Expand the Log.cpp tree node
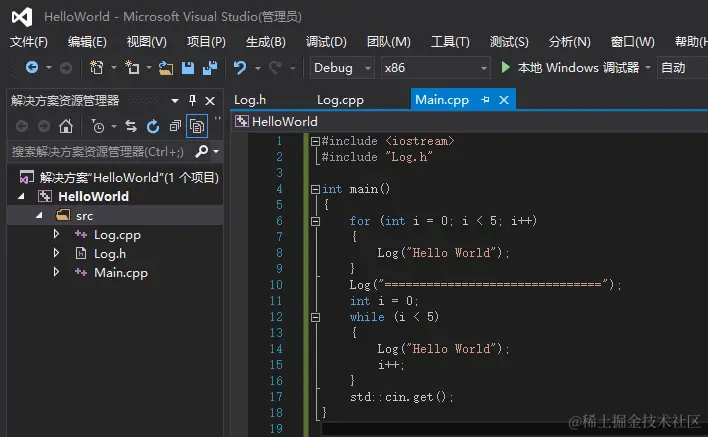The height and width of the screenshot is (437, 708). pyautogui.click(x=56, y=234)
